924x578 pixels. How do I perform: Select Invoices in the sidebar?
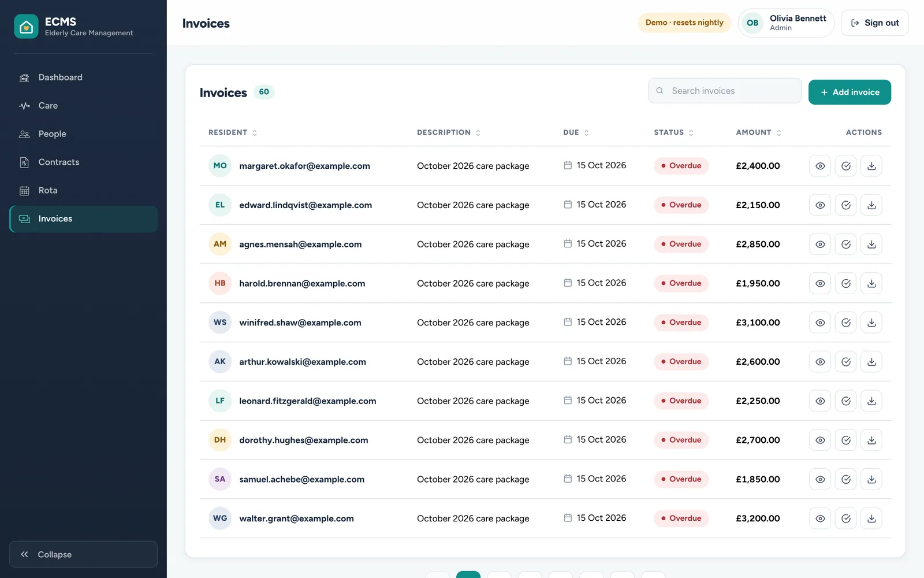tap(83, 219)
